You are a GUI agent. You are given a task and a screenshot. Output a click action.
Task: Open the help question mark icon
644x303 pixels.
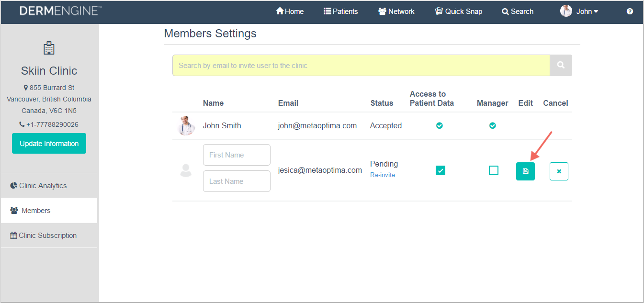(630, 11)
